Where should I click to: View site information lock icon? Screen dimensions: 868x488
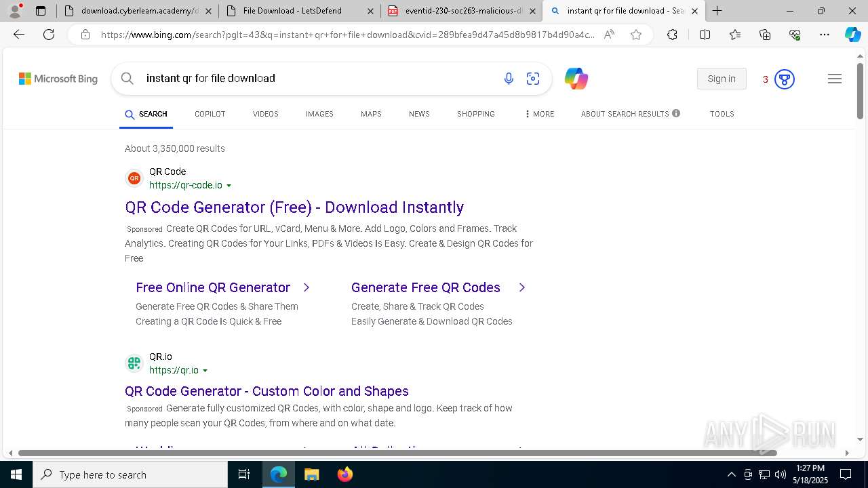85,35
